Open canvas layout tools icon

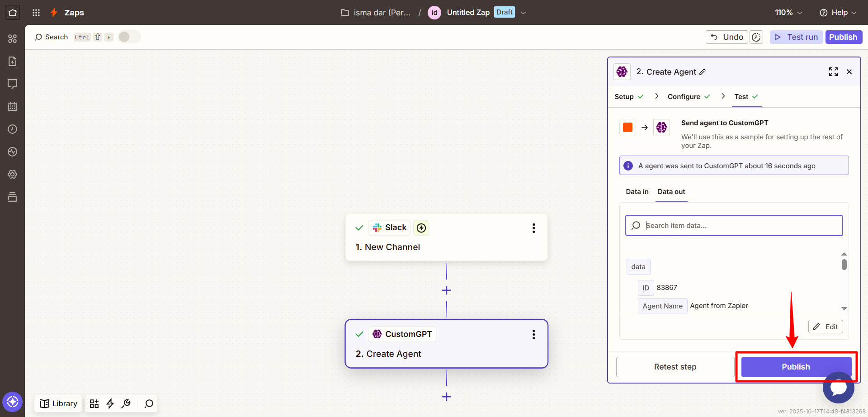[94, 403]
